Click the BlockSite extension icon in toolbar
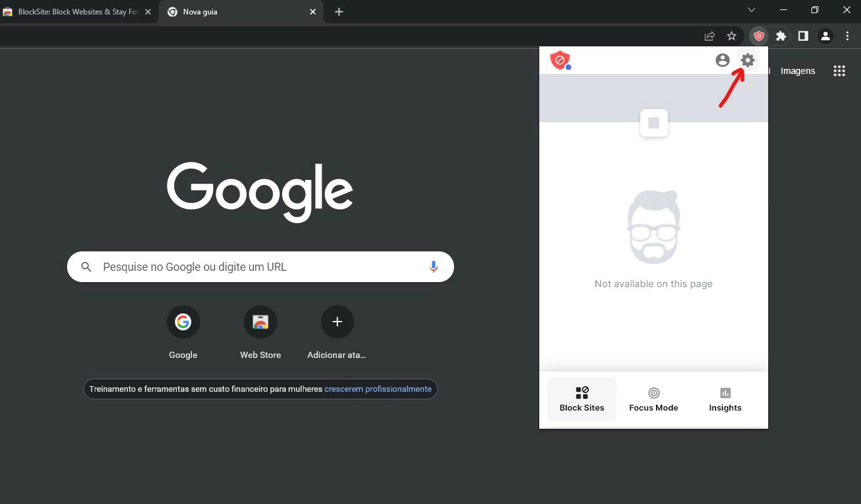This screenshot has width=861, height=504. (x=759, y=36)
